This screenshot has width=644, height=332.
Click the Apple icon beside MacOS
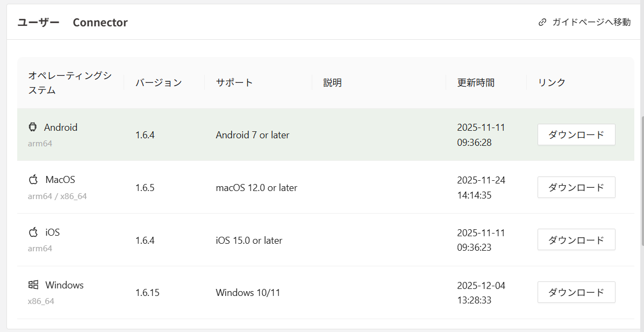pyautogui.click(x=33, y=179)
